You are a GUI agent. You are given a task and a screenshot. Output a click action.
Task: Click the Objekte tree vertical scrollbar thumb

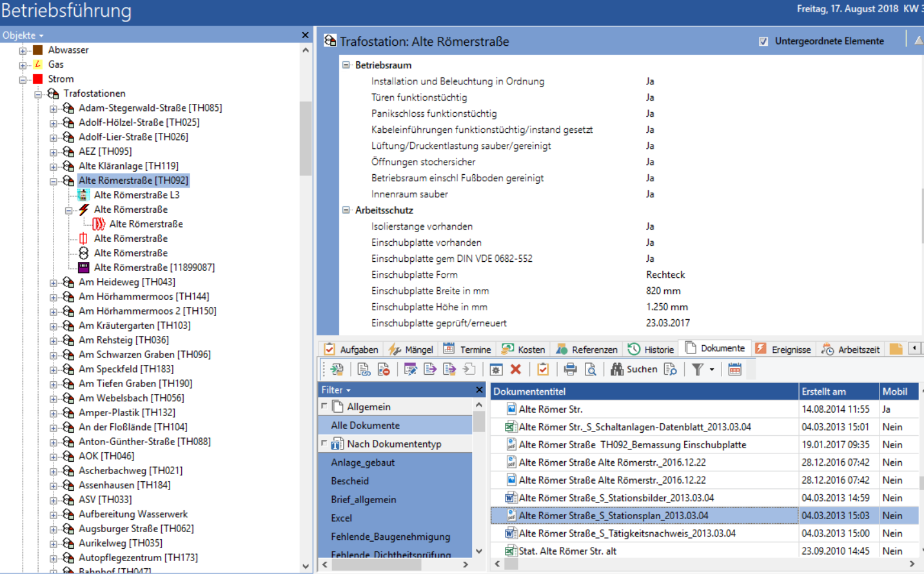306,139
